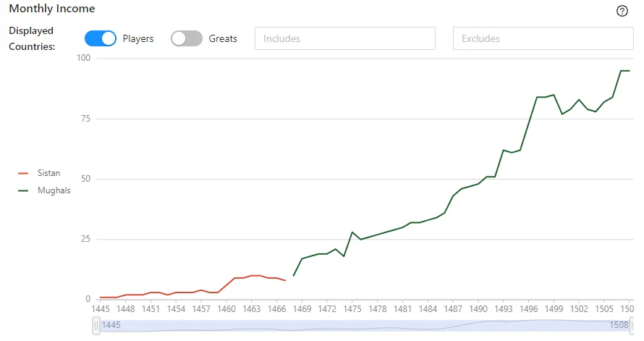This screenshot has height=341, width=644.
Task: Open the help question mark icon
Action: tap(622, 11)
